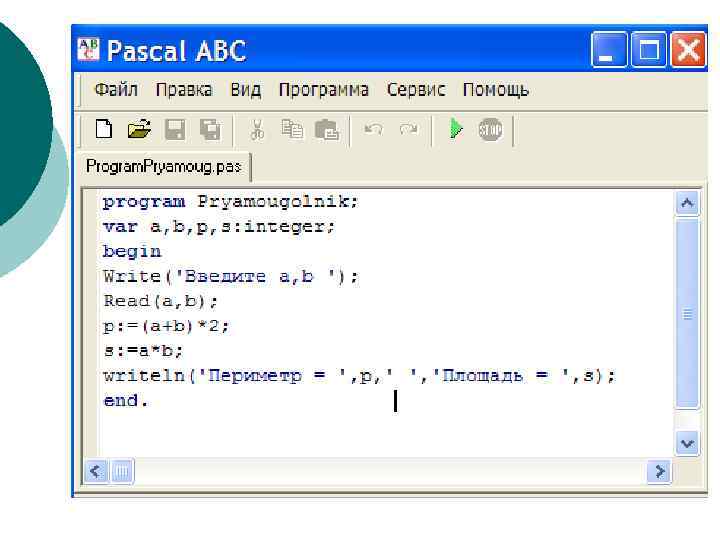Click the Pascal ABC title bar app icon
Screen dimensions: 720x540
point(88,50)
